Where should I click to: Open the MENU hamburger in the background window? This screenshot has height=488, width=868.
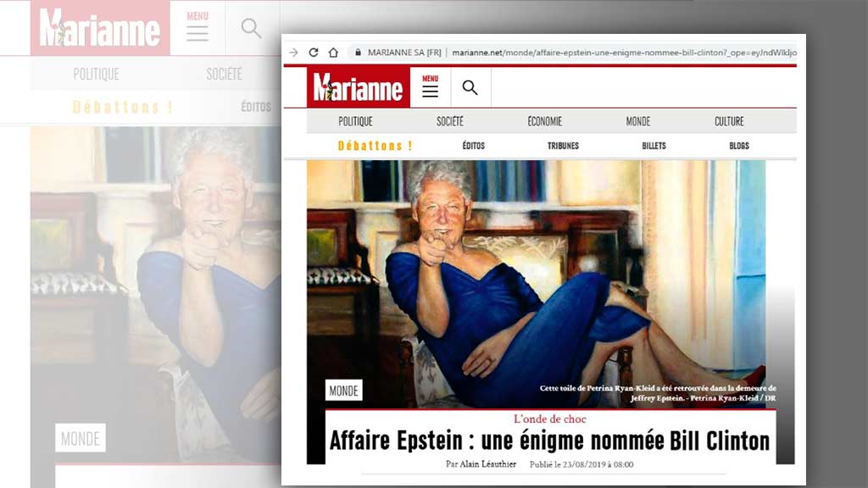point(198,26)
